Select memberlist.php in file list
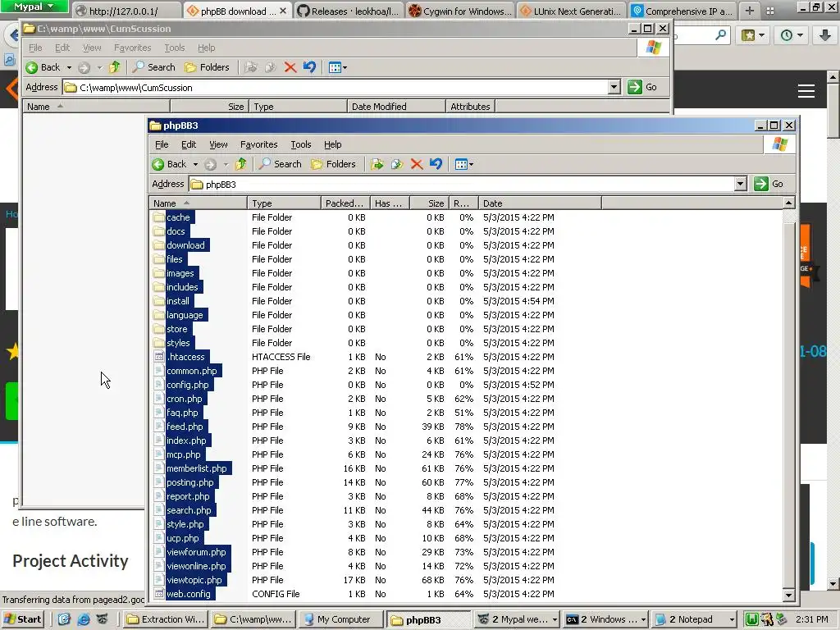The width and height of the screenshot is (840, 630). 197,468
